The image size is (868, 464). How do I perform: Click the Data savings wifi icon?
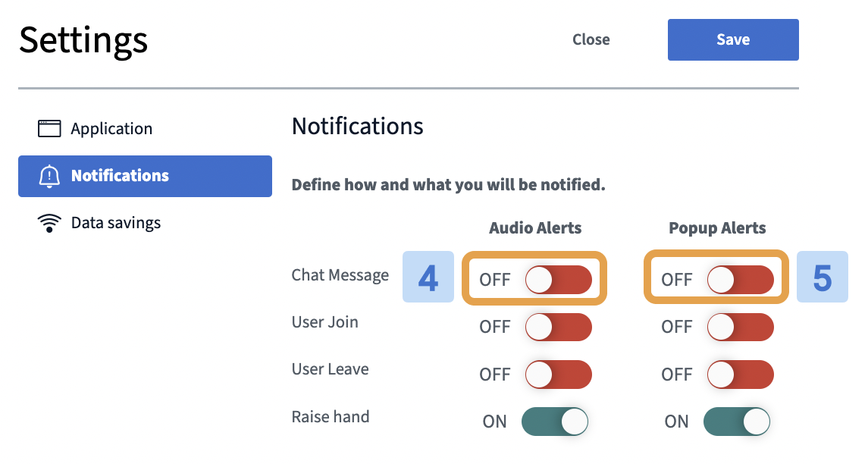click(x=49, y=223)
